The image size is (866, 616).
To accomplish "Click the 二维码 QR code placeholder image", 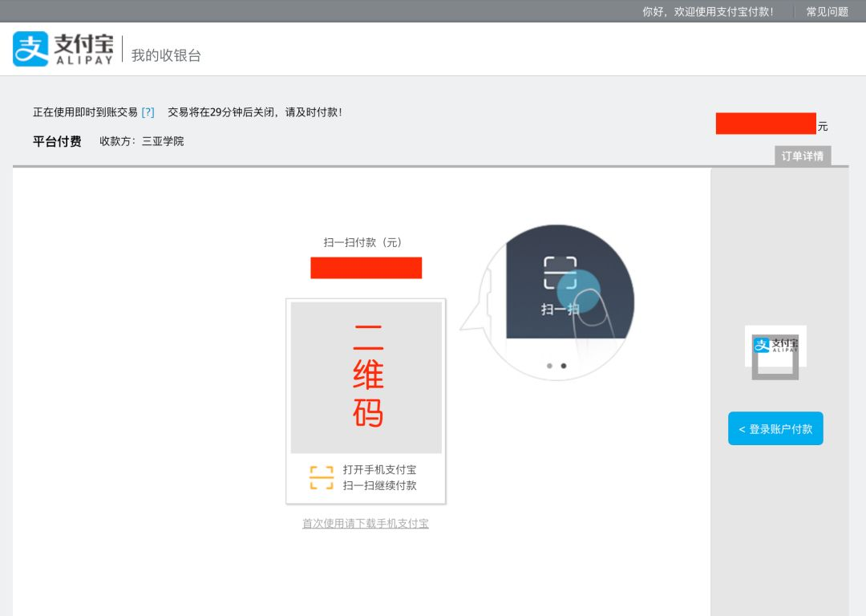I will [366, 376].
